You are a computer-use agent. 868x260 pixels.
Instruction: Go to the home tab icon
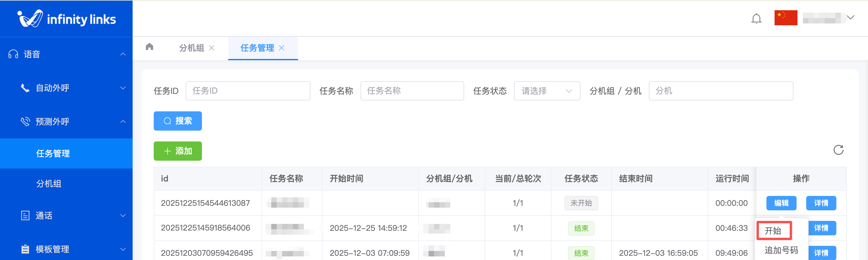click(149, 47)
